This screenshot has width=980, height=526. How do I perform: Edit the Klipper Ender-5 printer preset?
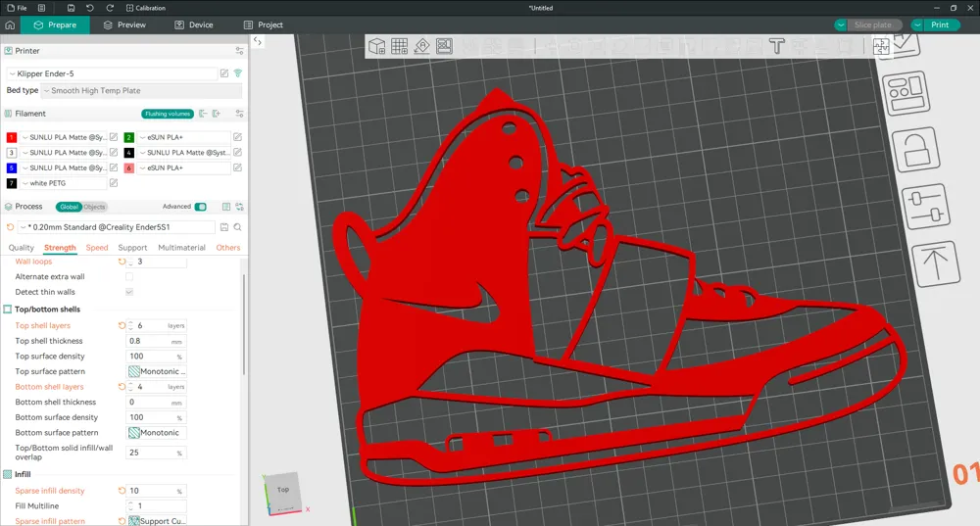click(x=224, y=73)
